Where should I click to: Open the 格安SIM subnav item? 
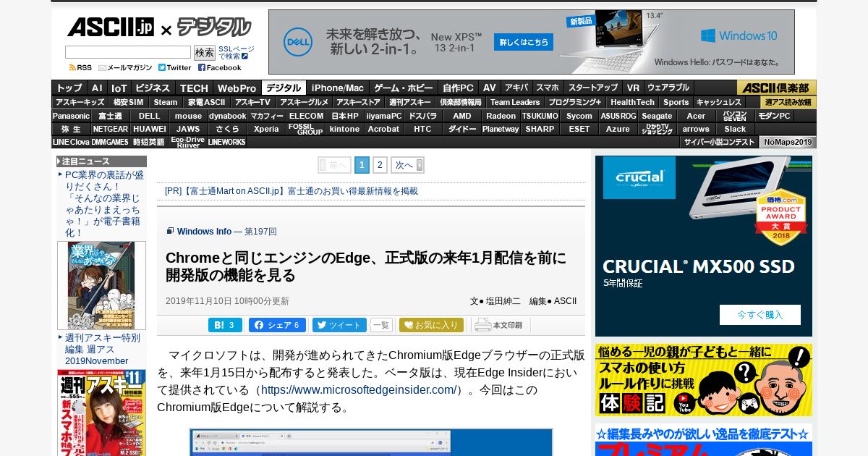pyautogui.click(x=129, y=102)
